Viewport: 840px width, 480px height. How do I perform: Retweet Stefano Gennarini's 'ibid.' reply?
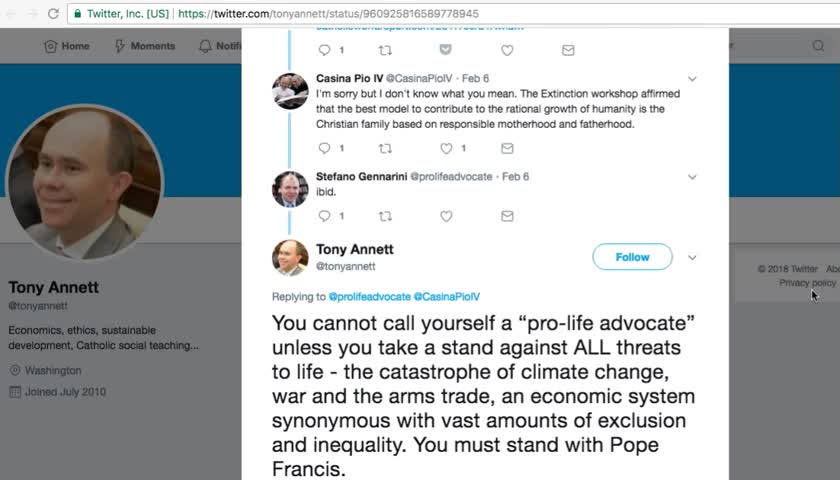tap(386, 216)
